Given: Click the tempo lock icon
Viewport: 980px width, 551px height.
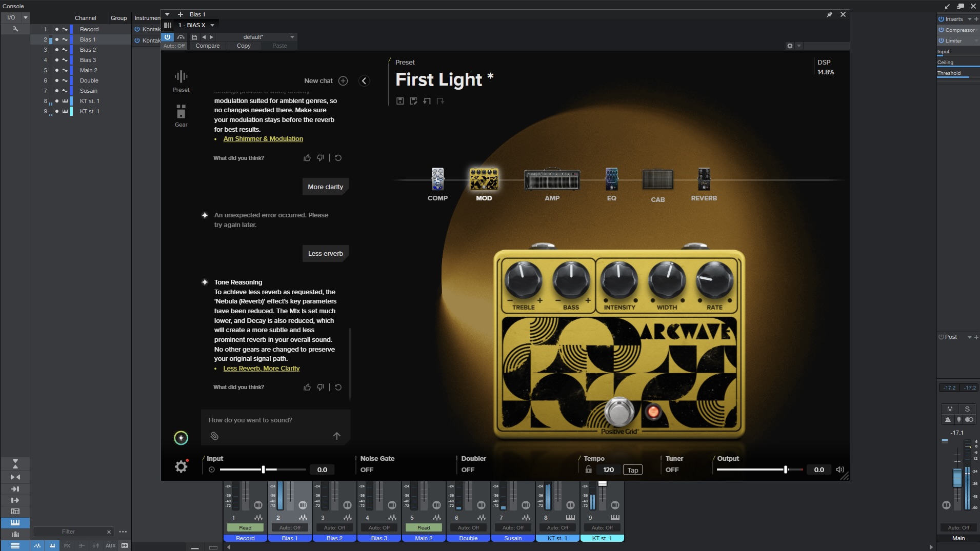Looking at the screenshot, I should tap(589, 470).
